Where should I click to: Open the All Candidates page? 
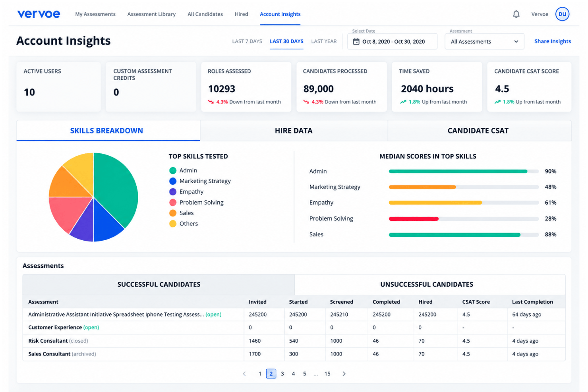pos(205,14)
